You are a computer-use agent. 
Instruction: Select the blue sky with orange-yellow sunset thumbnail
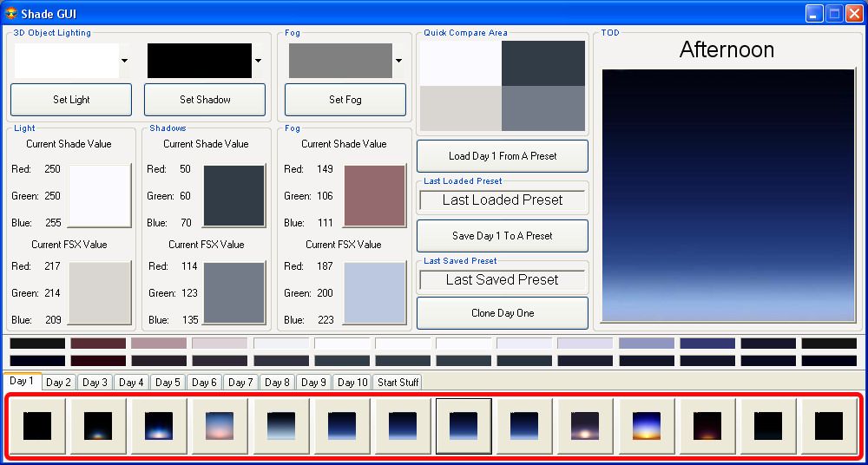click(x=647, y=426)
